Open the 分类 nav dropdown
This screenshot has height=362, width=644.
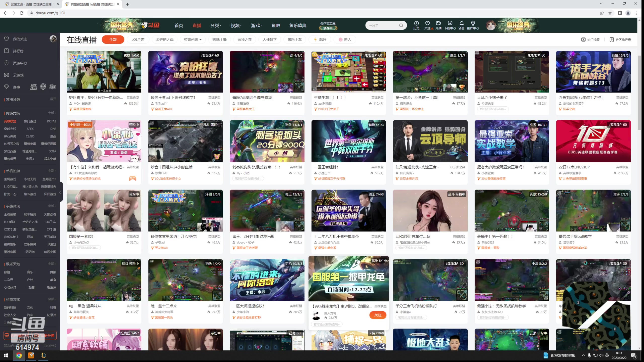click(x=216, y=25)
